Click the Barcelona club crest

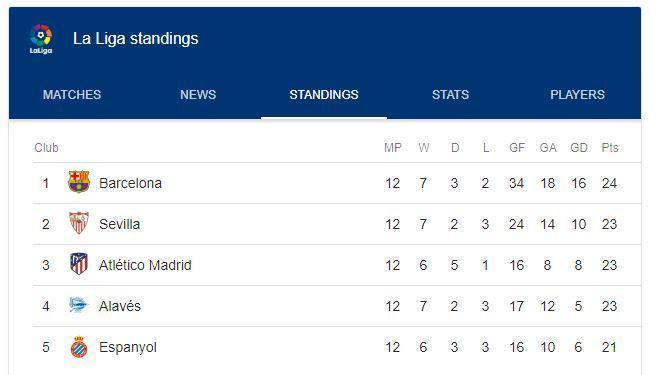(x=79, y=182)
